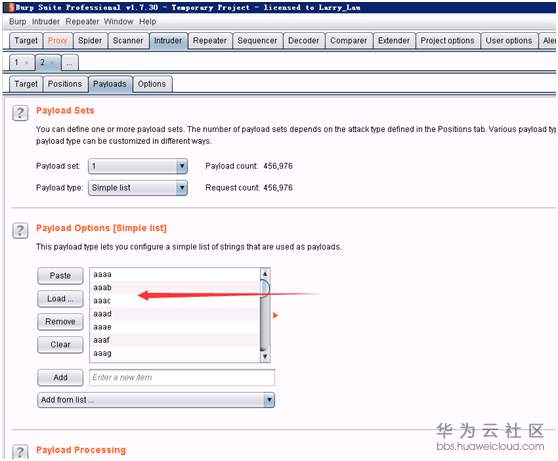
Task: Select Intruder attack tab 1
Action: click(22, 63)
